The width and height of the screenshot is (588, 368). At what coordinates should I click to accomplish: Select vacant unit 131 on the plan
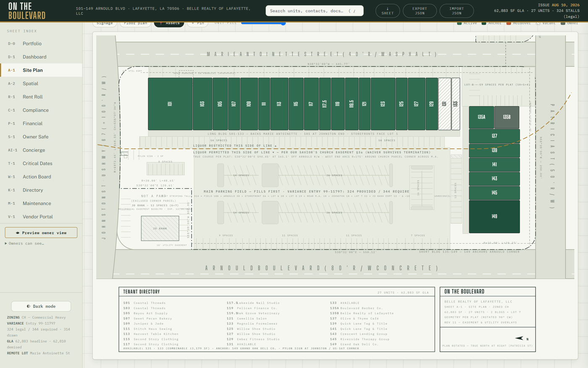(444, 104)
